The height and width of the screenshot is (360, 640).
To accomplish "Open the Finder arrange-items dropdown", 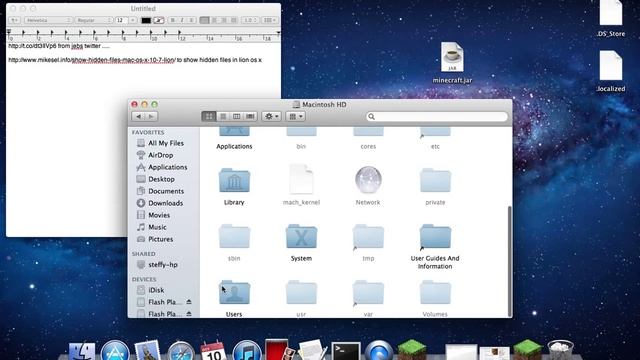I will (x=296, y=117).
